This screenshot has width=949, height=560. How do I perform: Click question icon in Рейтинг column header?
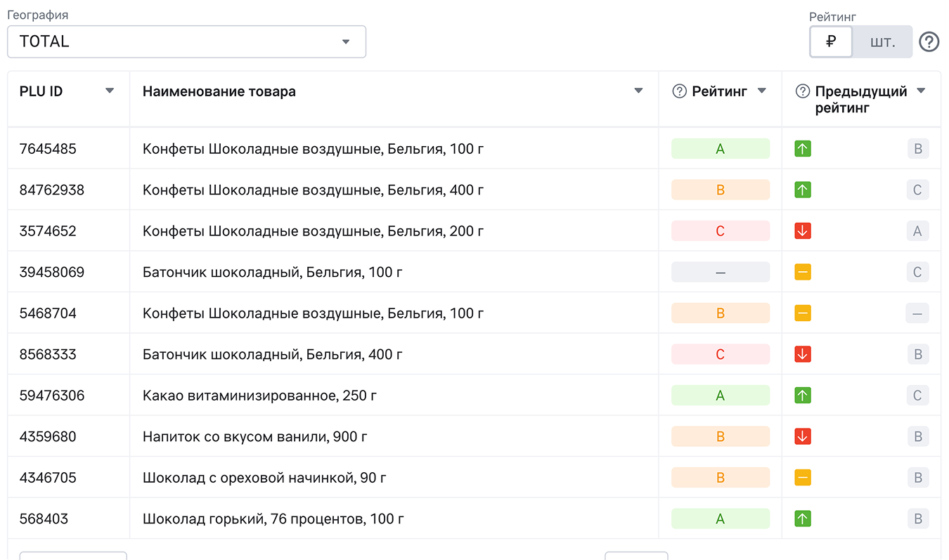pos(679,91)
